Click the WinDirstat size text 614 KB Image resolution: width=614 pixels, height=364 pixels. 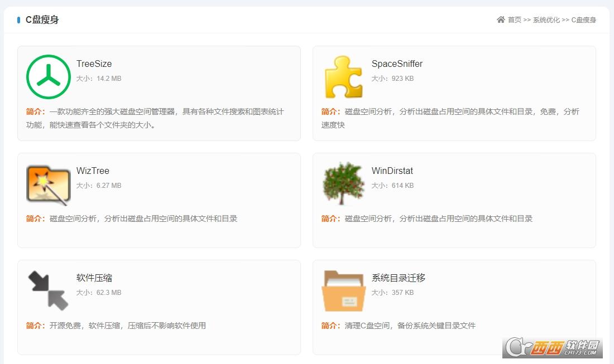tap(392, 186)
